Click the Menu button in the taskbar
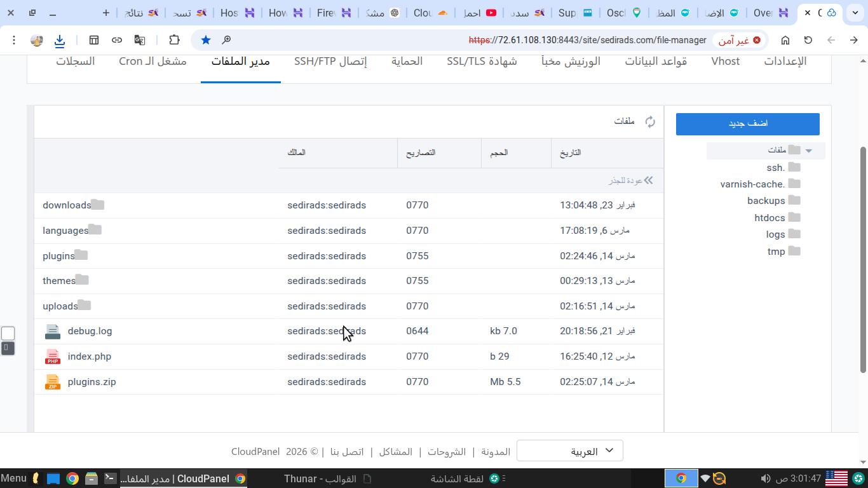The height and width of the screenshot is (488, 868). click(14, 478)
